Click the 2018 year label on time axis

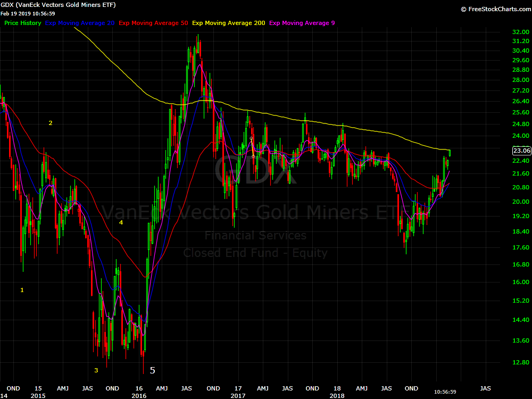pyautogui.click(x=337, y=396)
